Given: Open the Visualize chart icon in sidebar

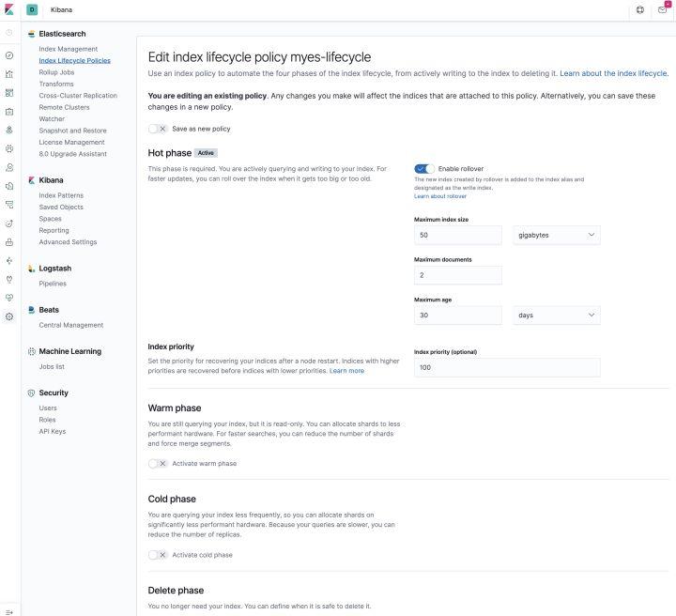Looking at the screenshot, I should 9,74.
